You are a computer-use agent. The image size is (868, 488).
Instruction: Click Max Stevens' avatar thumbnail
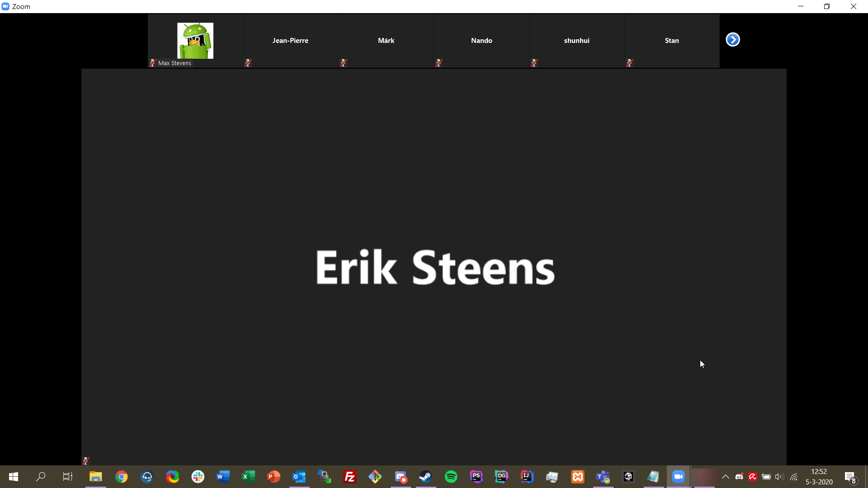(x=195, y=41)
